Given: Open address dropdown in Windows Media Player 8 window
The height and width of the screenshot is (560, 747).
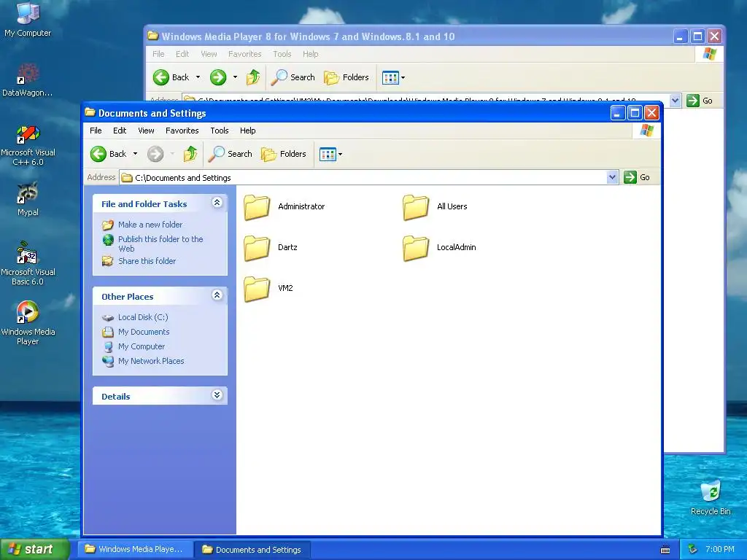Looking at the screenshot, I should pyautogui.click(x=675, y=101).
